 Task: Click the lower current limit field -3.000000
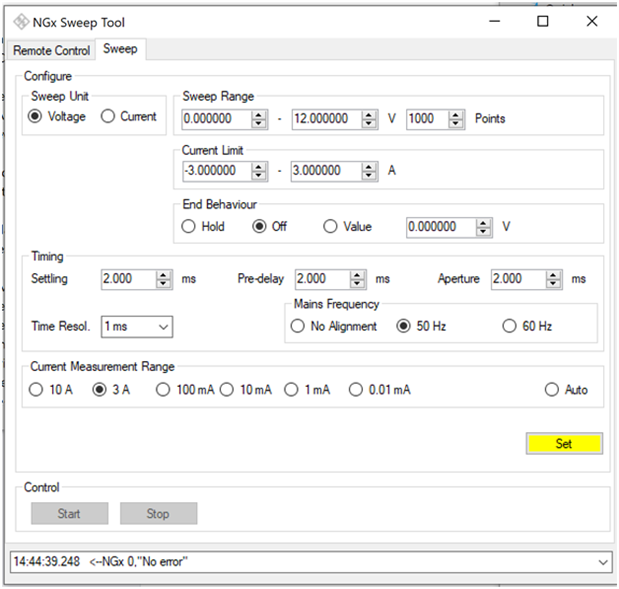pos(217,171)
